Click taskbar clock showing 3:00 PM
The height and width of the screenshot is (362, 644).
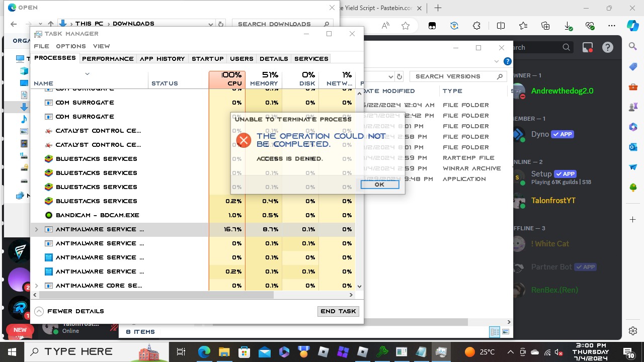tap(591, 352)
